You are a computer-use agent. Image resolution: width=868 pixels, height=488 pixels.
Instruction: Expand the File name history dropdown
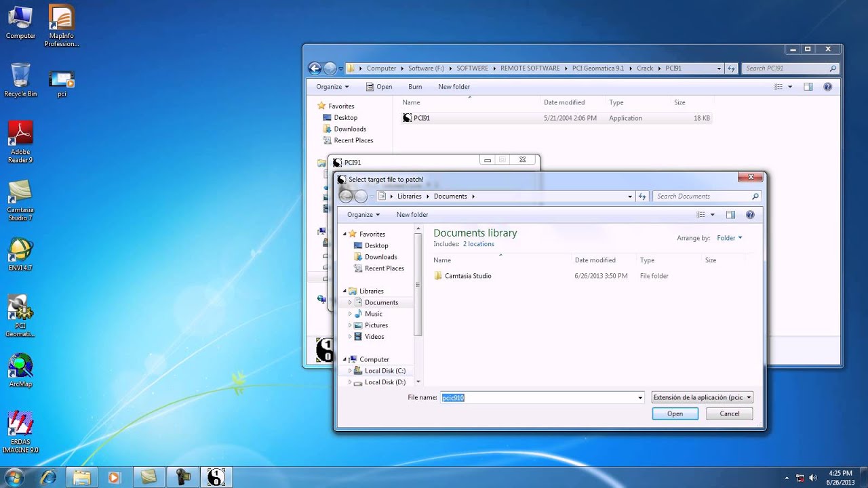coord(640,398)
